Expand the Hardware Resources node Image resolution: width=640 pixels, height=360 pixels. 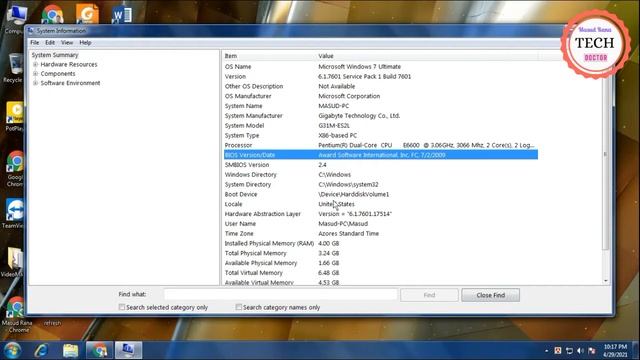[36, 64]
